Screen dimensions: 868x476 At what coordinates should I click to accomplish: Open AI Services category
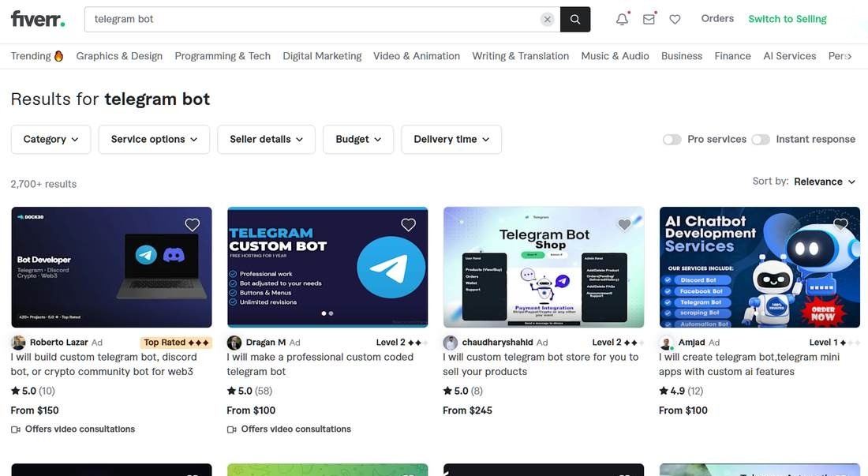point(789,56)
